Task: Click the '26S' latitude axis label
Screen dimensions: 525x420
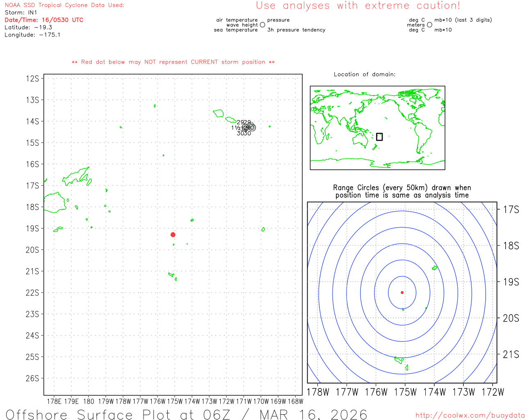Action: (x=32, y=378)
